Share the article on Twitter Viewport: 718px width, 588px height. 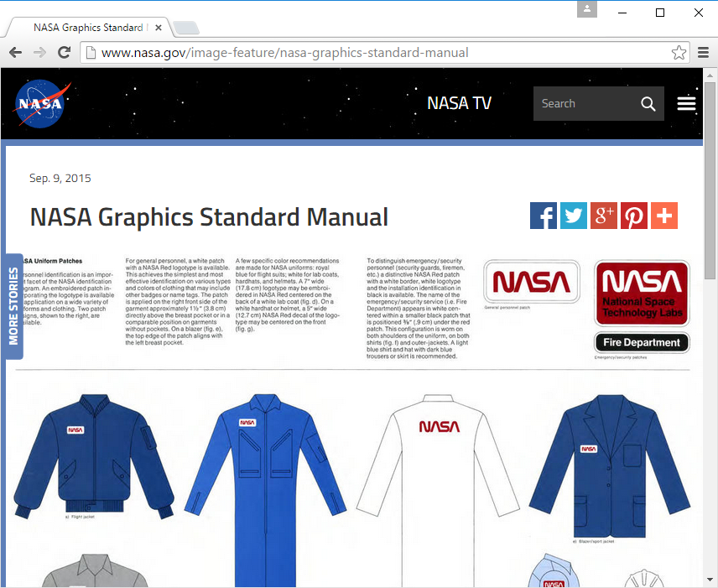point(573,216)
